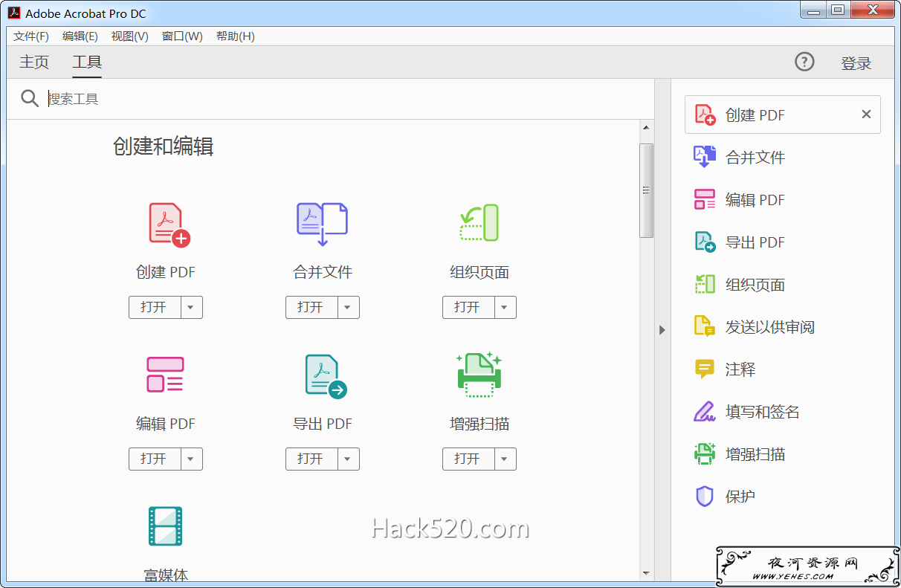Remove 创建 PDF shortcut with X
This screenshot has width=901, height=588.
(866, 114)
